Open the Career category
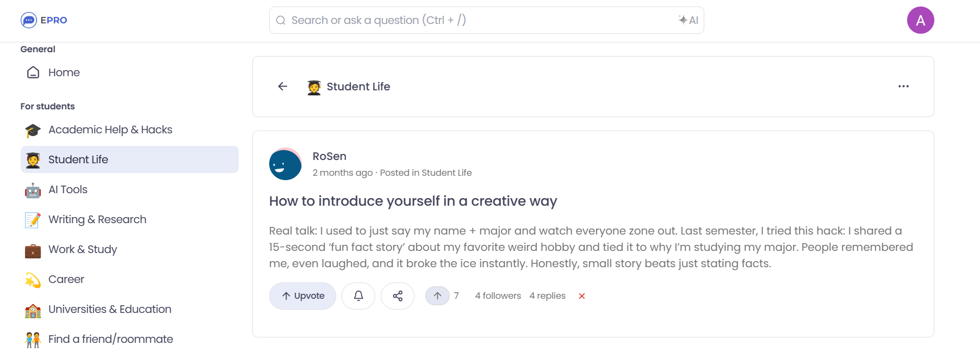980x351 pixels. (66, 279)
